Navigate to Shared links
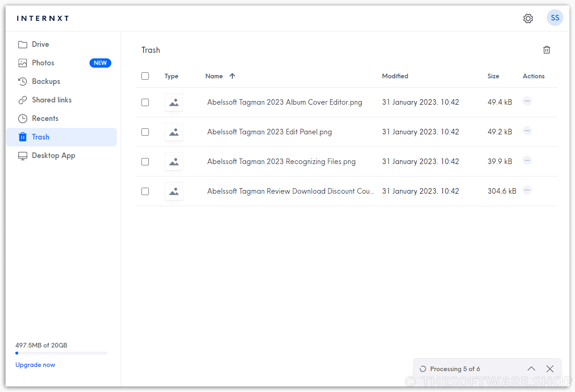 [61, 100]
